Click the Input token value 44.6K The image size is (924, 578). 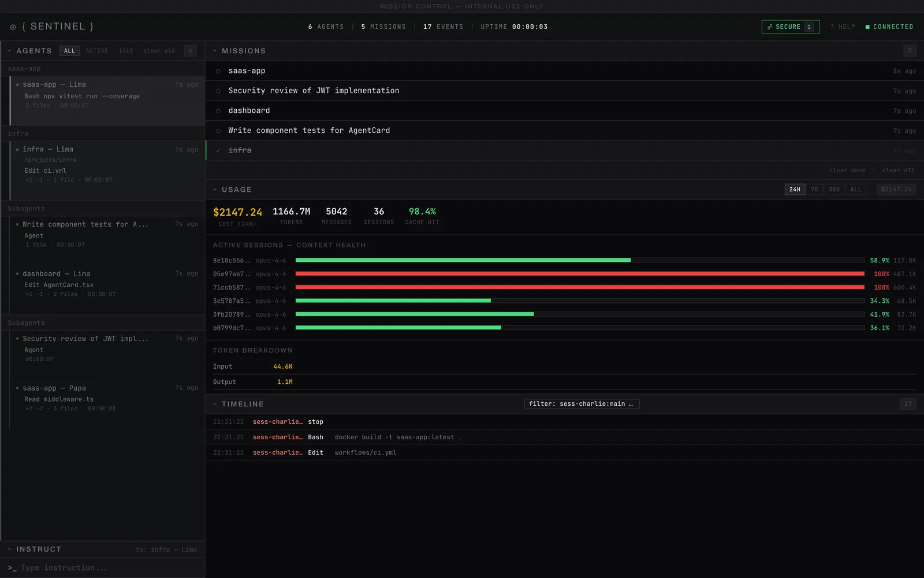283,366
